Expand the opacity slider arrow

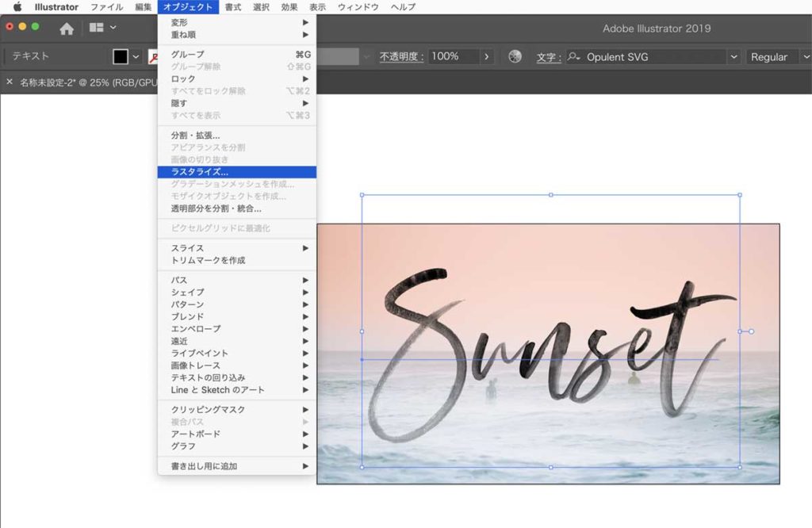[486, 57]
